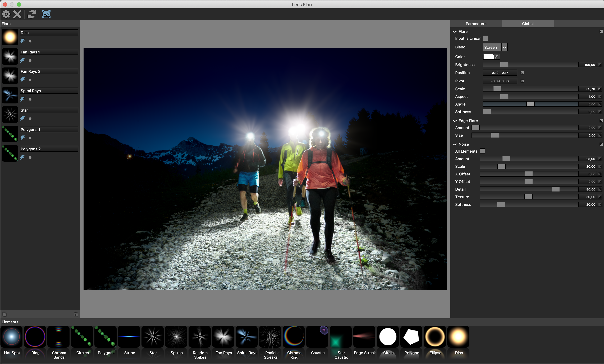Enable Noise All Elements checkbox
This screenshot has width=604, height=364.
pos(482,151)
